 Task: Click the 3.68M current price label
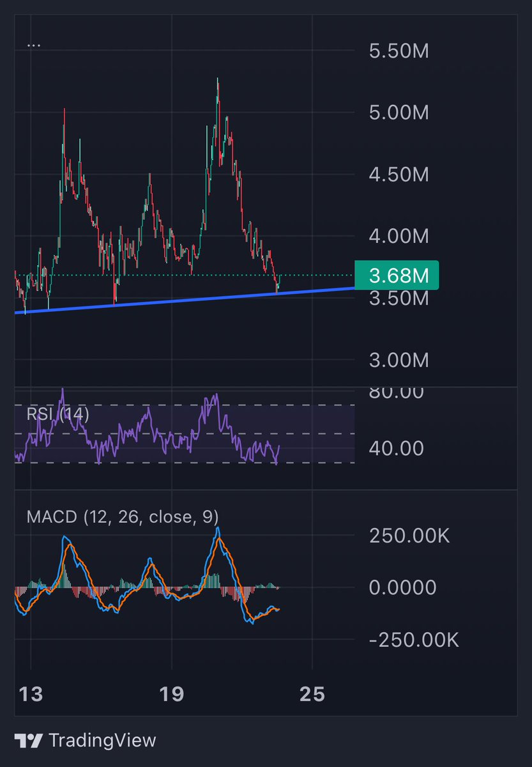coord(396,275)
